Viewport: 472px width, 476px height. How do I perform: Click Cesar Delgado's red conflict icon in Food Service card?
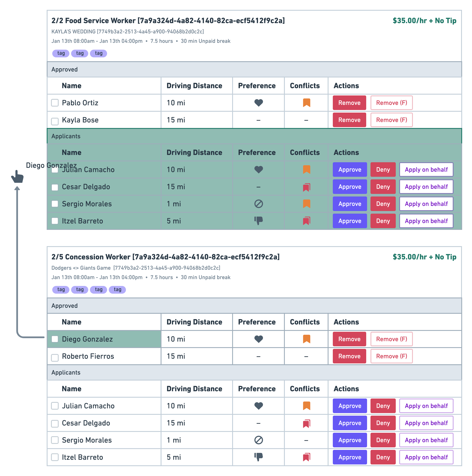click(x=306, y=187)
